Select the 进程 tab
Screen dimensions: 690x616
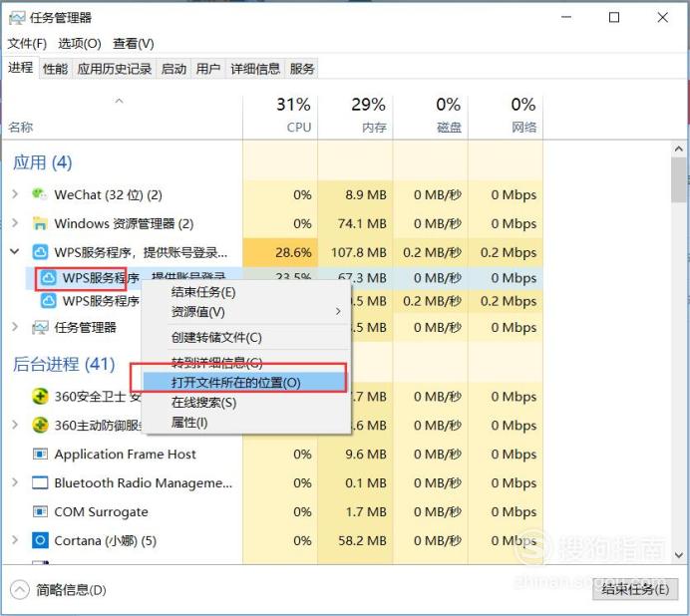point(21,68)
